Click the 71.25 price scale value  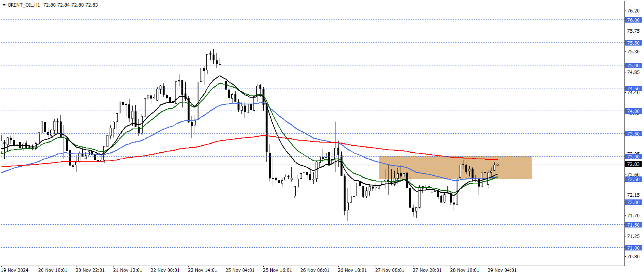click(633, 236)
